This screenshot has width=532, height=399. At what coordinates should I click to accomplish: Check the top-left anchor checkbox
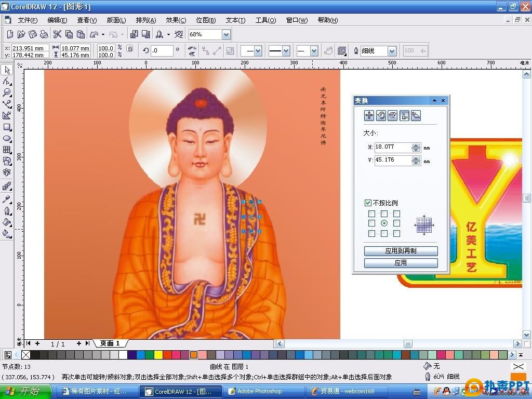pyautogui.click(x=371, y=214)
